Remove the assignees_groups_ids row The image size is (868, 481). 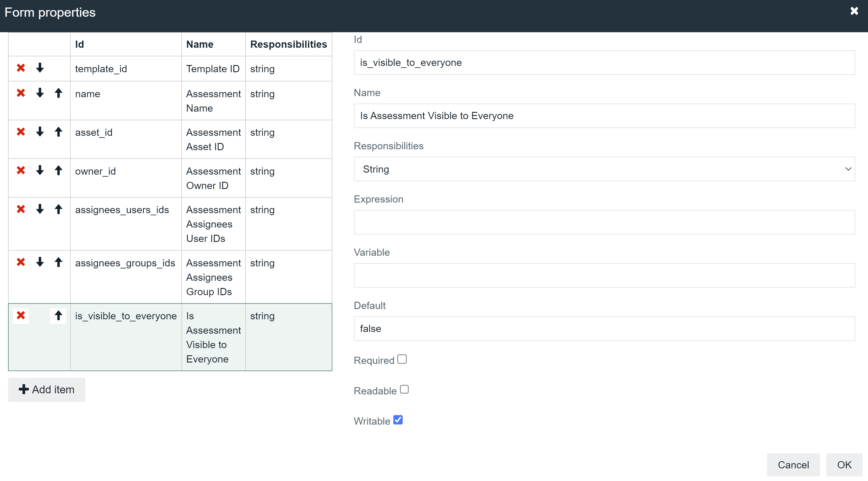pyautogui.click(x=21, y=262)
